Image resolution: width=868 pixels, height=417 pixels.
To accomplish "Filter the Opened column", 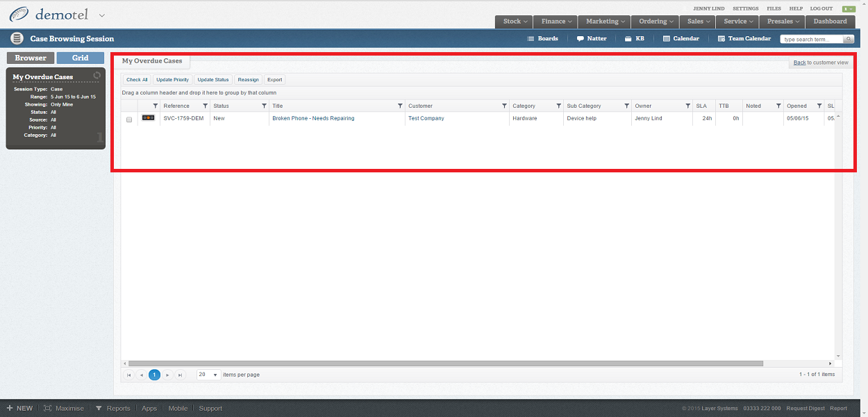I will [819, 106].
